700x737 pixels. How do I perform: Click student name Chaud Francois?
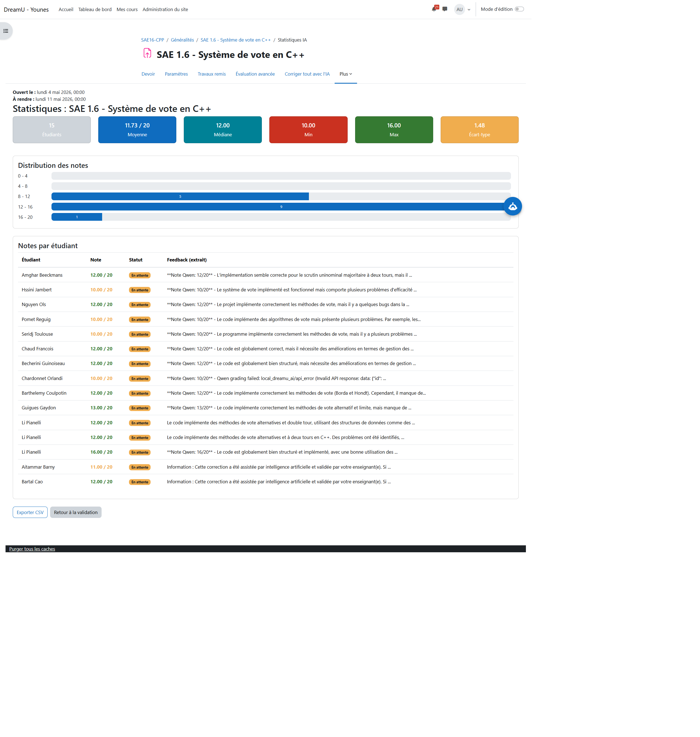coord(37,349)
